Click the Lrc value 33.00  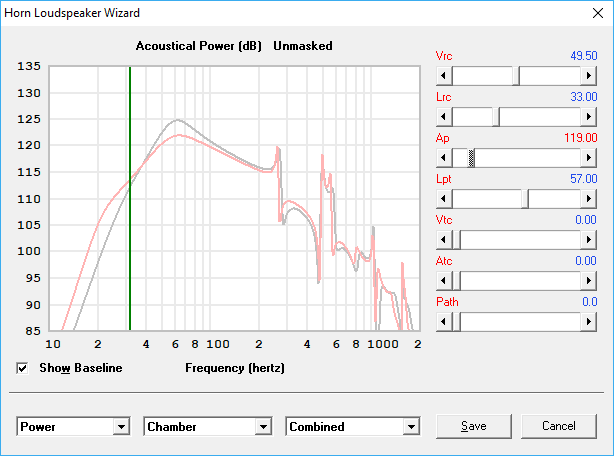coord(584,97)
